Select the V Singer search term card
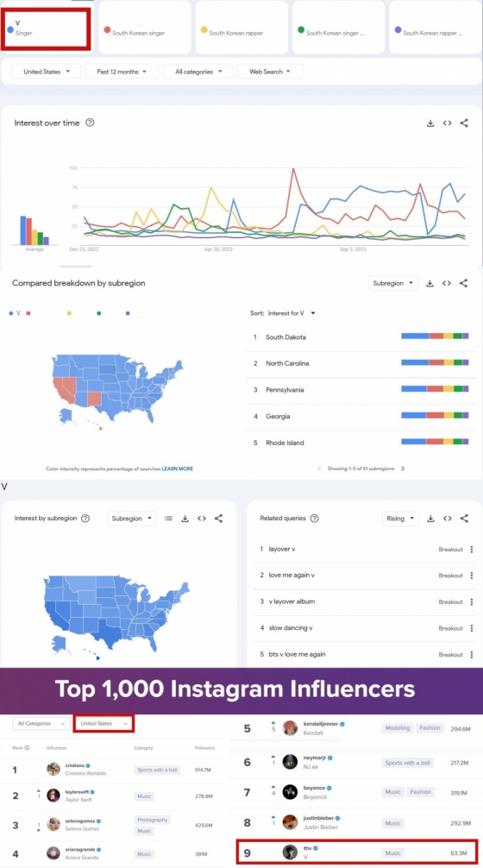 46,28
